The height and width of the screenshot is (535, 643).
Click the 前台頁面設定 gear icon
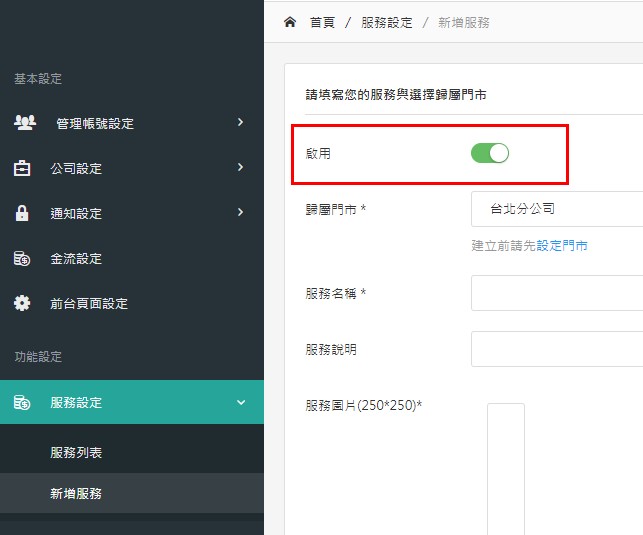click(22, 303)
